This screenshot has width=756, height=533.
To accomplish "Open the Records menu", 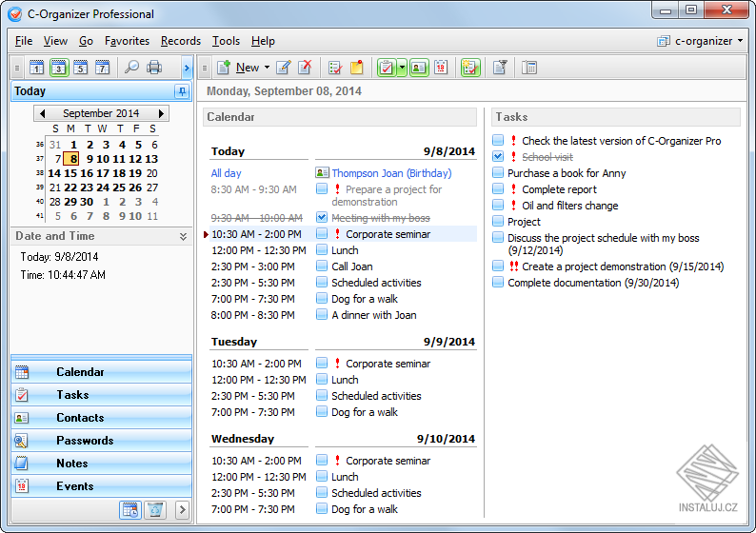I will 181,41.
